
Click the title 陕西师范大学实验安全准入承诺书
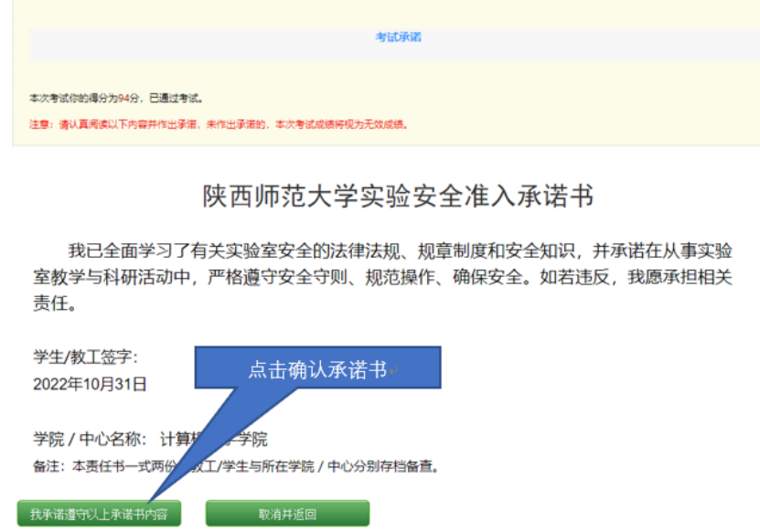pos(397,197)
